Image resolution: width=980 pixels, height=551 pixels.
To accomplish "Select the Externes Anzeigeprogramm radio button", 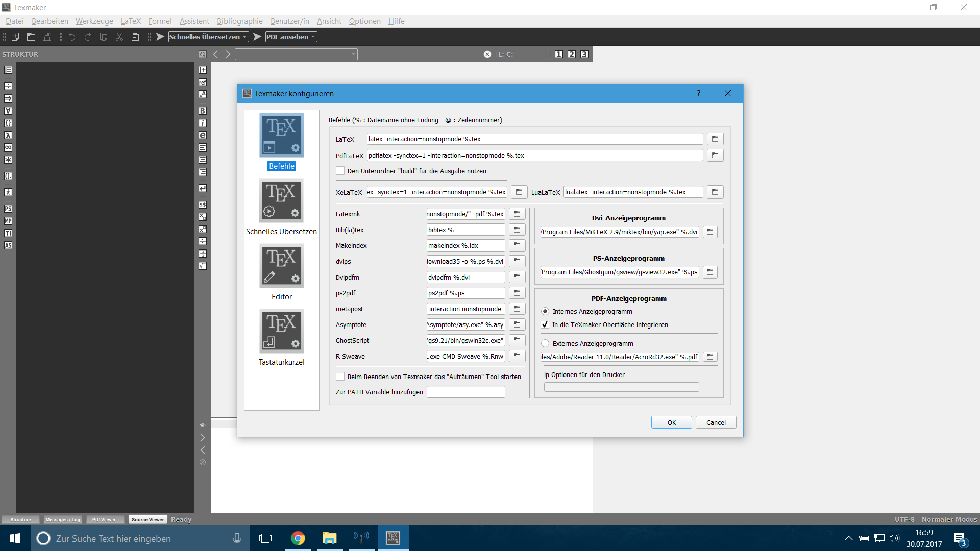I will 545,343.
